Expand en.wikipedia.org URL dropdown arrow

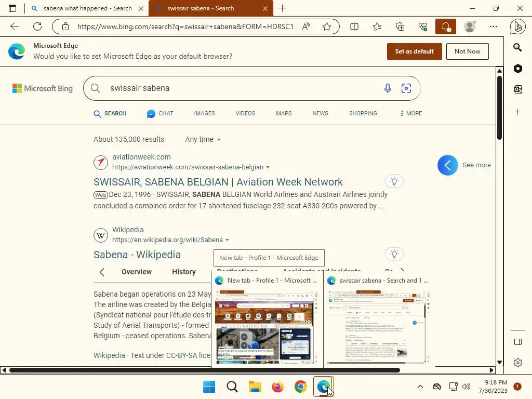[x=228, y=240]
